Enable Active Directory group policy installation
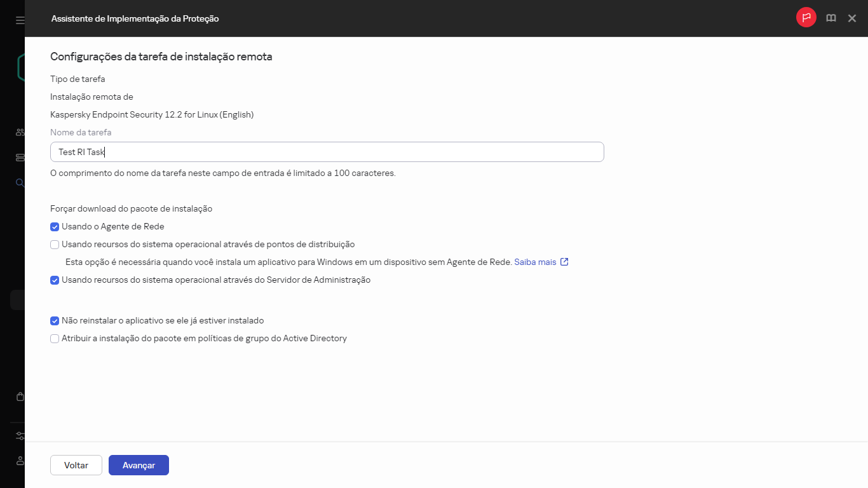Image resolution: width=868 pixels, height=488 pixels. (55, 338)
